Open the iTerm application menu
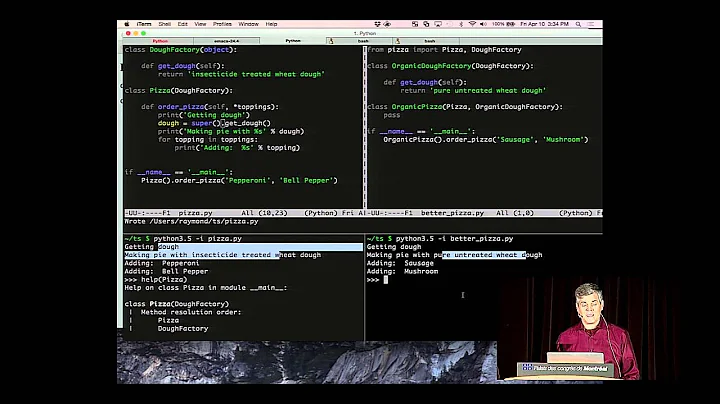The image size is (720, 404). [x=144, y=24]
